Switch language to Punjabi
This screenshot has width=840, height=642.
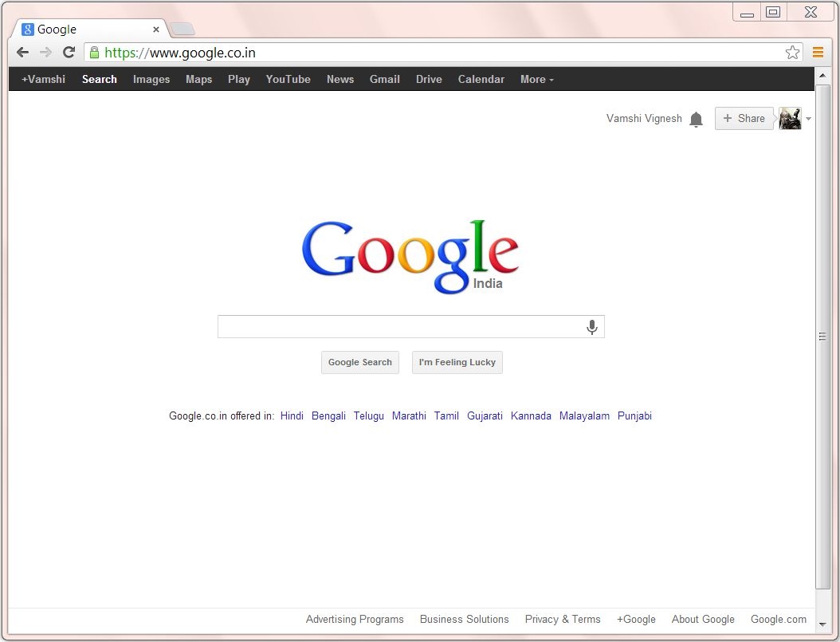pyautogui.click(x=634, y=416)
